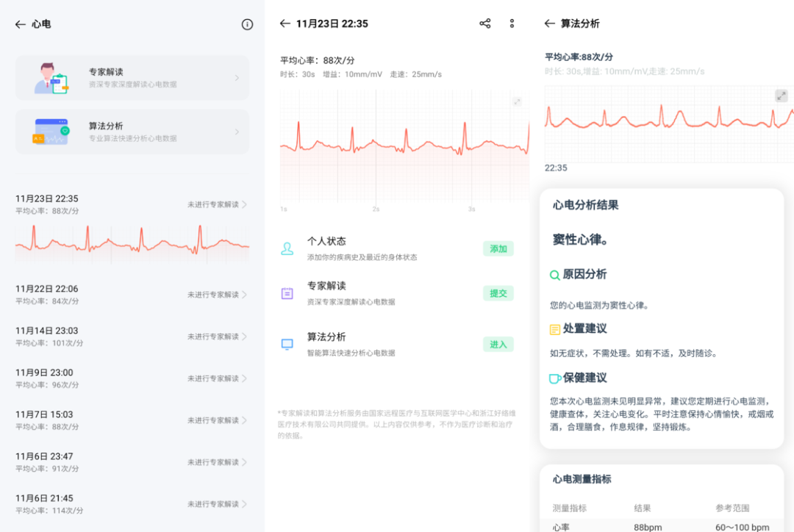Expand the ECG chart in detail screen
This screenshot has width=794, height=532.
(x=517, y=101)
